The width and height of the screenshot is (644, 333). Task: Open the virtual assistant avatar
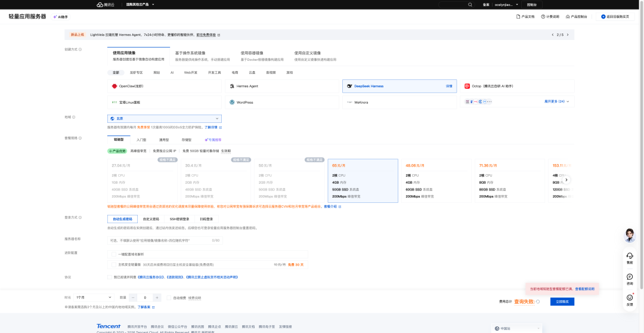[630, 236]
